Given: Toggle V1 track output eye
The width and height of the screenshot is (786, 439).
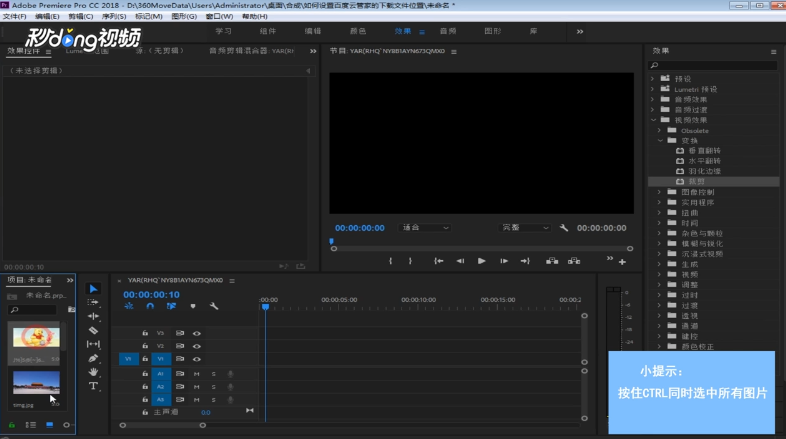Looking at the screenshot, I should tap(197, 359).
